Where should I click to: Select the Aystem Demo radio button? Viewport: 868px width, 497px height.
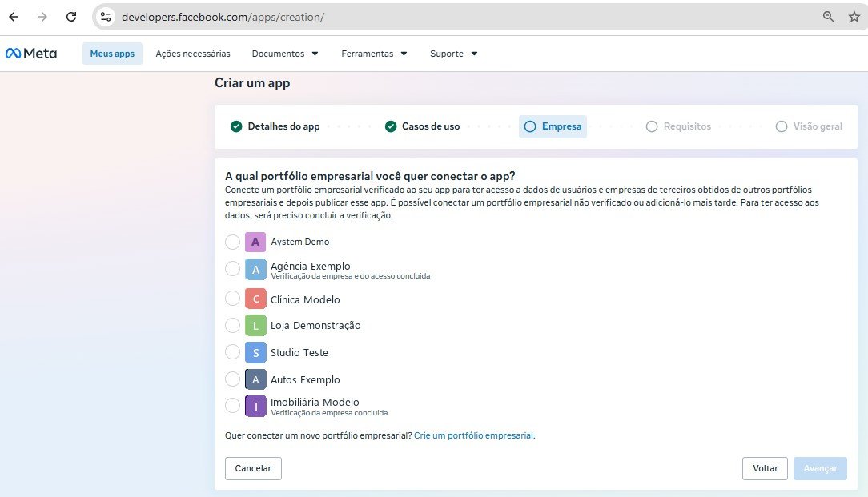tap(232, 242)
